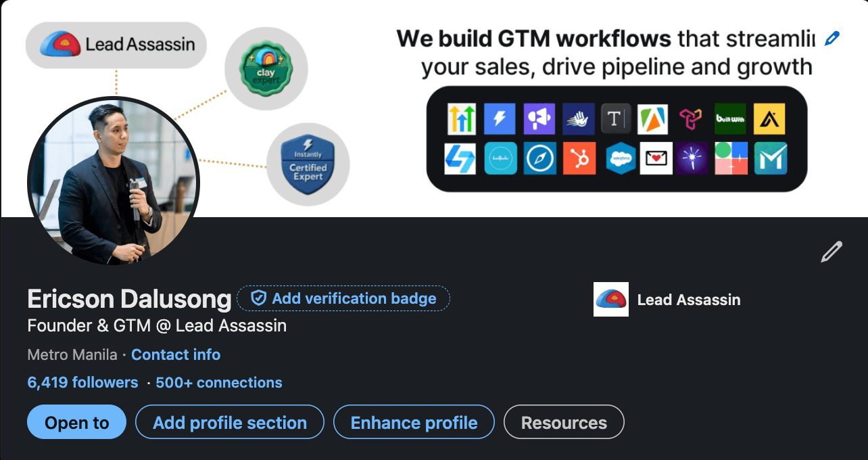Click the purple megaphone icon in the banner
Viewport: 868px width, 460px height.
[539, 119]
